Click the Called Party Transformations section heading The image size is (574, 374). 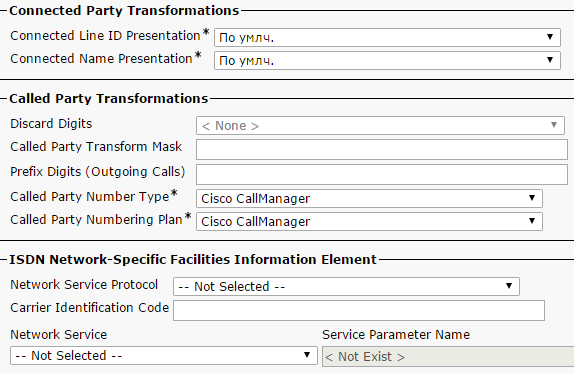109,98
